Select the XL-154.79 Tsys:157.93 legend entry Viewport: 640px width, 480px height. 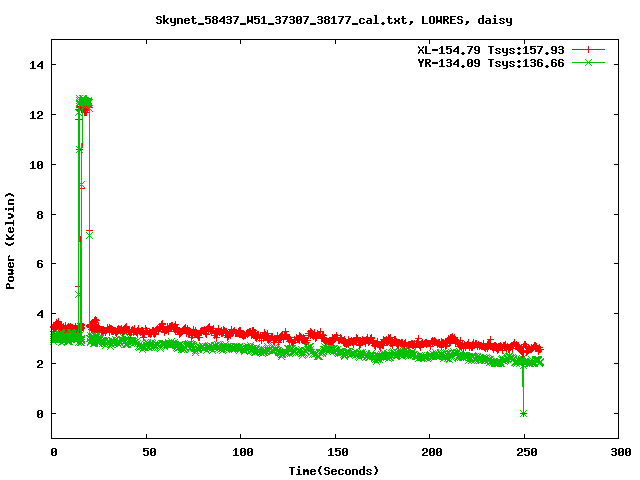[x=491, y=50]
